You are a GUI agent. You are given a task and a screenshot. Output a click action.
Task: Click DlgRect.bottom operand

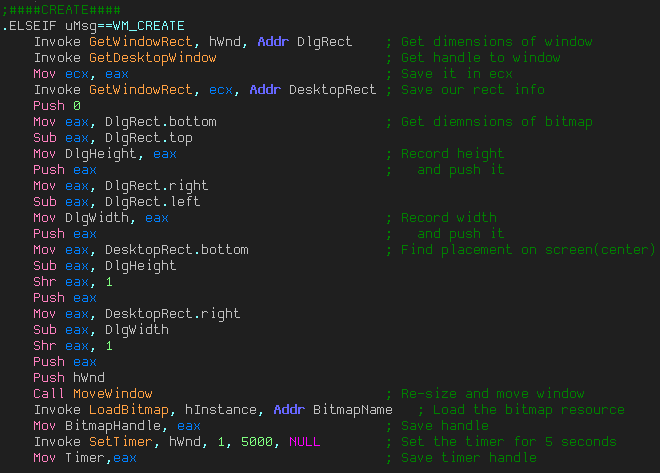[x=161, y=122]
